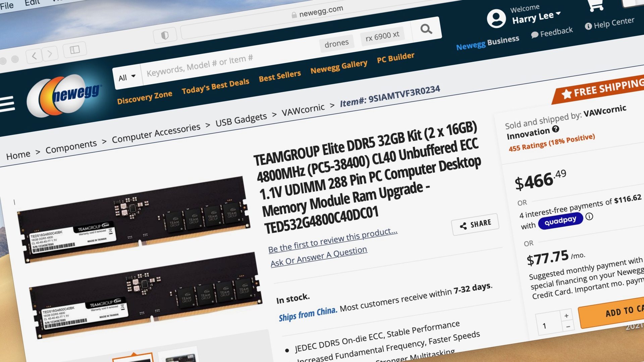This screenshot has height=362, width=644.
Task: Click the 455 Ratings link
Action: click(552, 142)
